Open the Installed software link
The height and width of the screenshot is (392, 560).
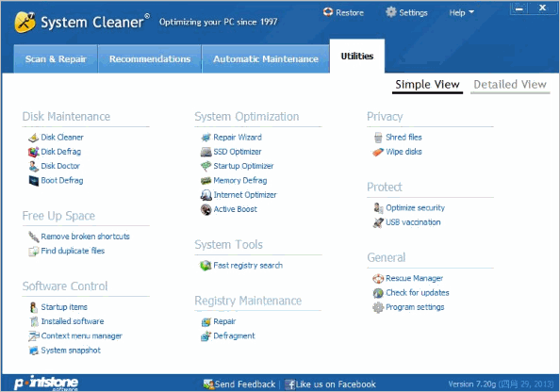[73, 321]
